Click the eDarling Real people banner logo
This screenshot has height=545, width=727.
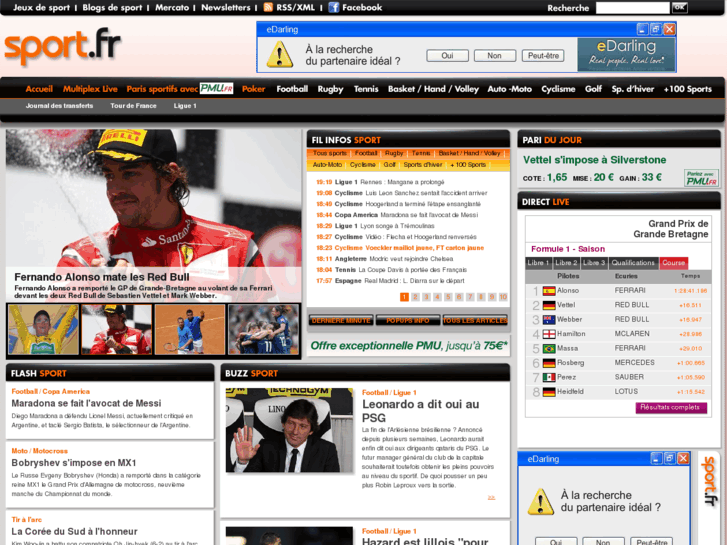626,54
